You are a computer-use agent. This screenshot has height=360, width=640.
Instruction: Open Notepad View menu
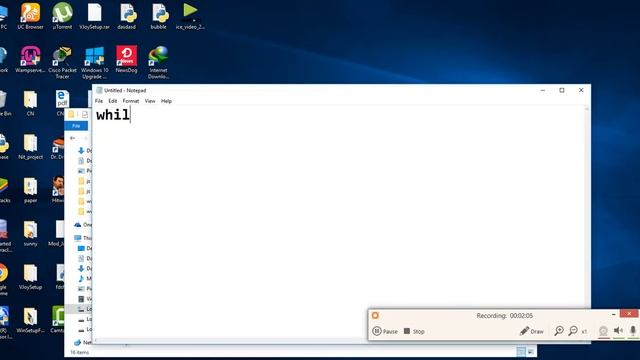click(x=150, y=101)
